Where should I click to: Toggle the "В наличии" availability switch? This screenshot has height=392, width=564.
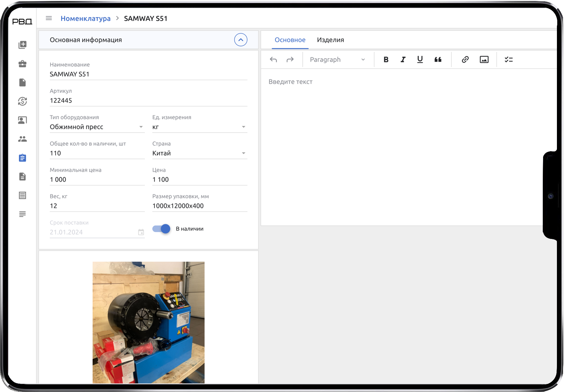click(161, 229)
